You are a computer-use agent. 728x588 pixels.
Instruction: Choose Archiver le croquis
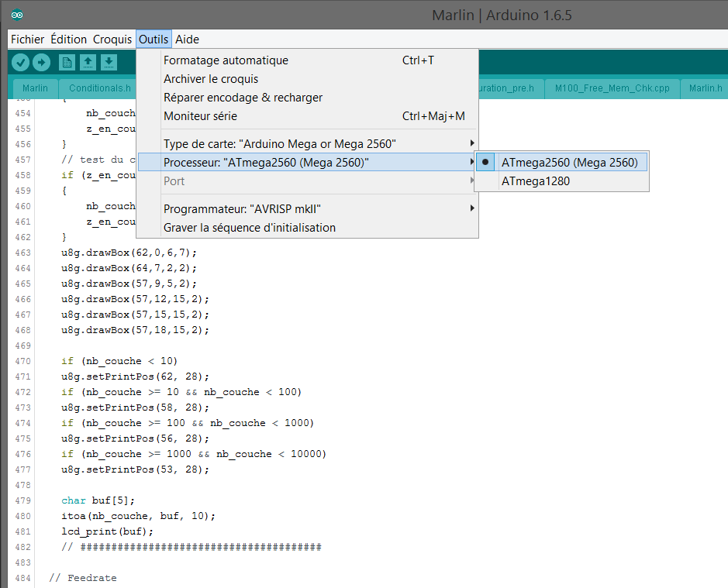point(307,79)
